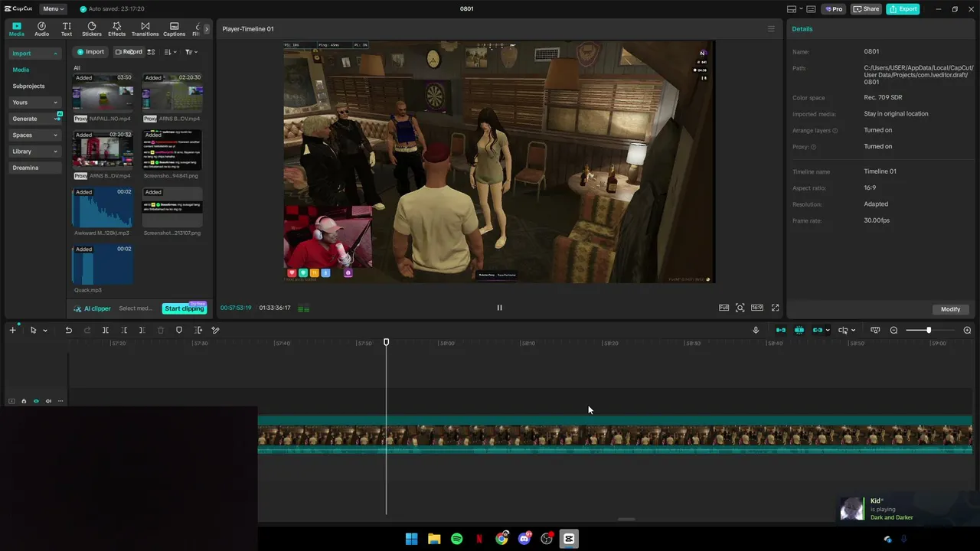Undo the last edit

click(68, 330)
